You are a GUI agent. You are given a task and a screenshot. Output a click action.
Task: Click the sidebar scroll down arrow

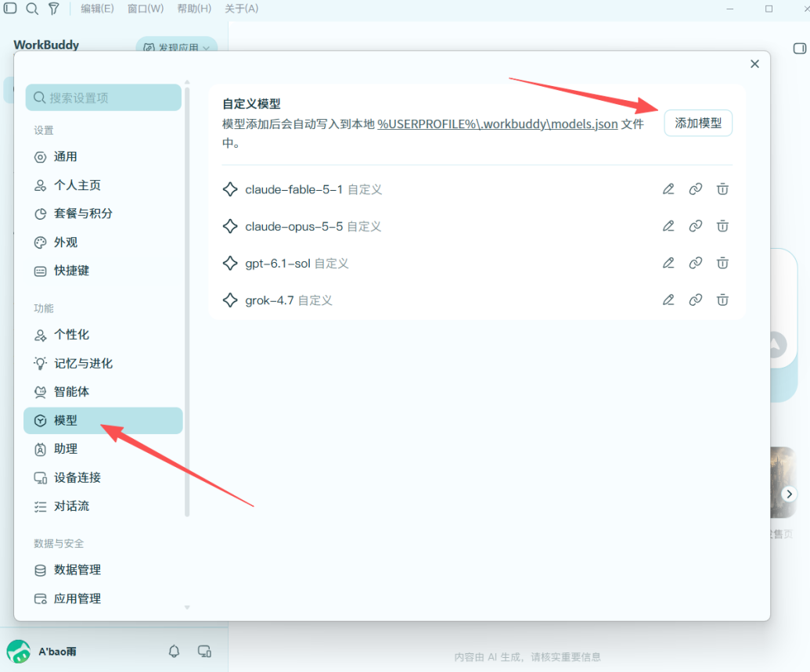[x=187, y=607]
